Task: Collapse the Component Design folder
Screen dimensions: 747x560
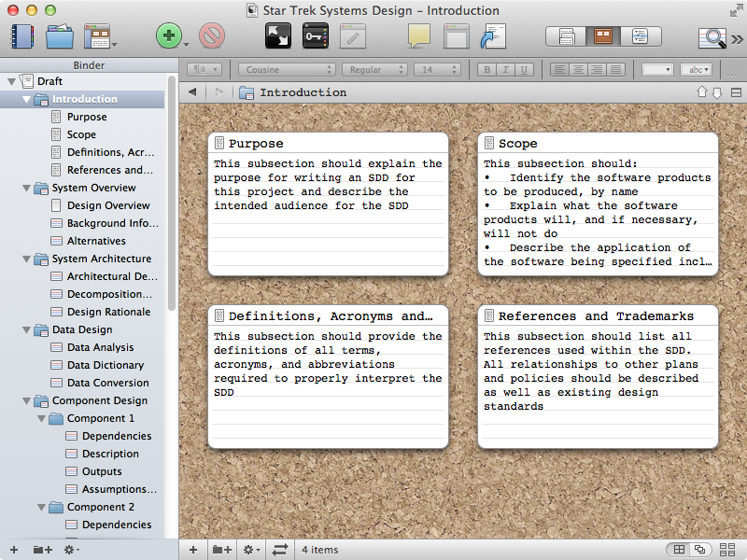Action: click(x=27, y=400)
